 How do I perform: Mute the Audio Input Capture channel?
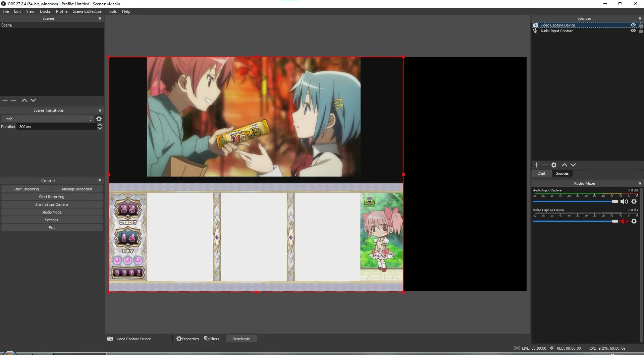click(x=624, y=201)
